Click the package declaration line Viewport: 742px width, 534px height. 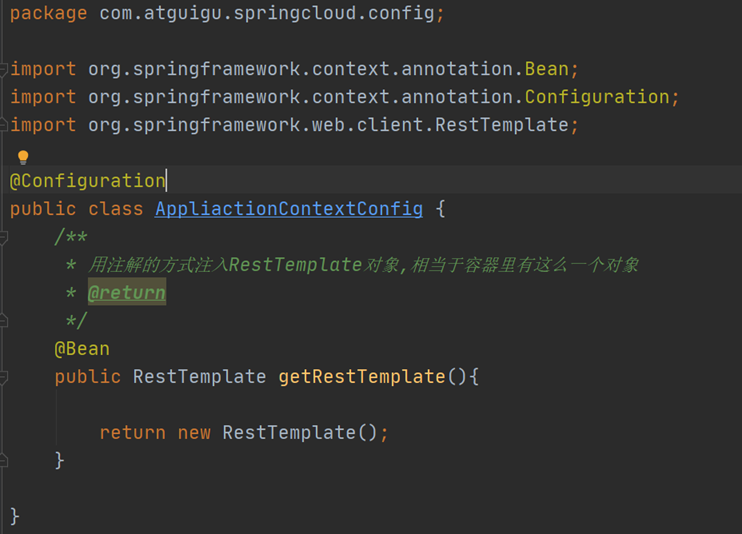(227, 13)
